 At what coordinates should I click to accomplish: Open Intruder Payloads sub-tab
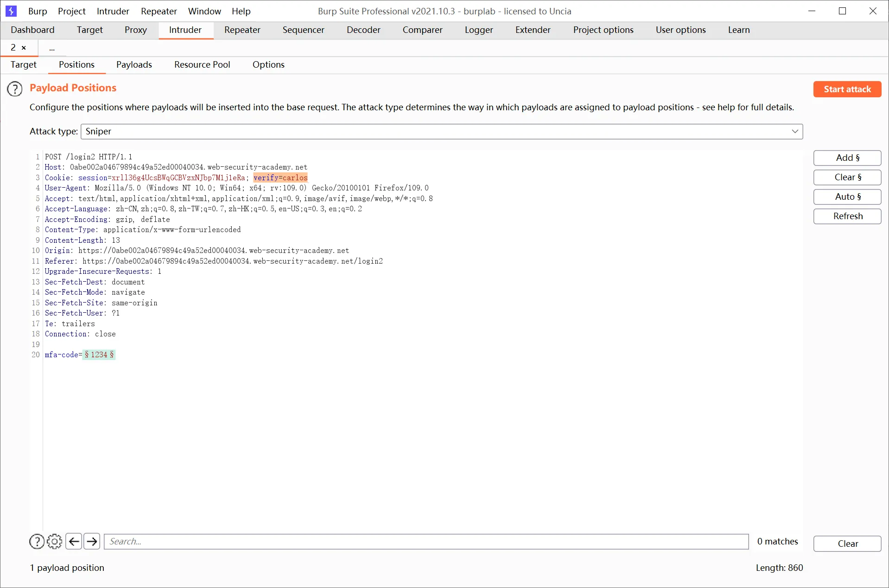134,64
